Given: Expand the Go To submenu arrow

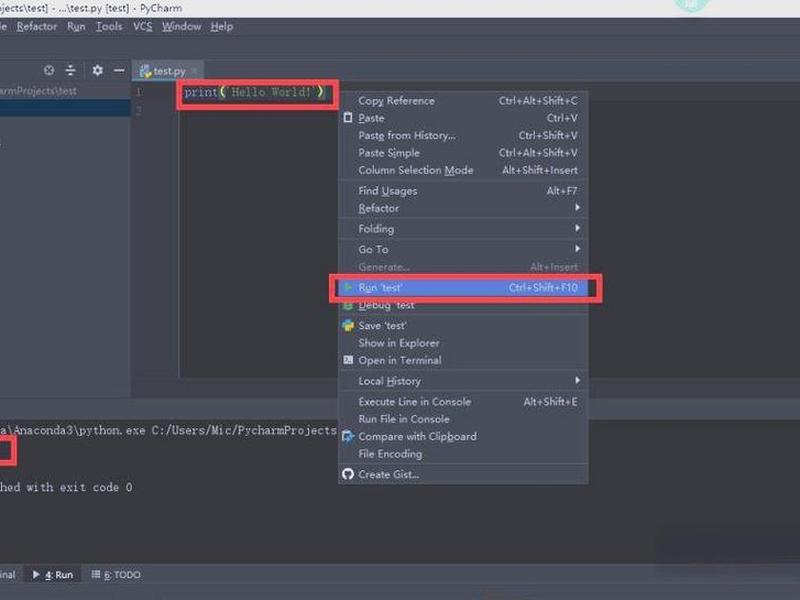Looking at the screenshot, I should click(x=577, y=249).
